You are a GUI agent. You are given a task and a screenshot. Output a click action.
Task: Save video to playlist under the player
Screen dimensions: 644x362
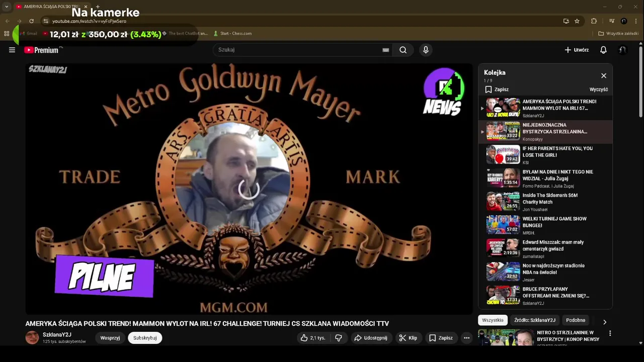point(441,338)
